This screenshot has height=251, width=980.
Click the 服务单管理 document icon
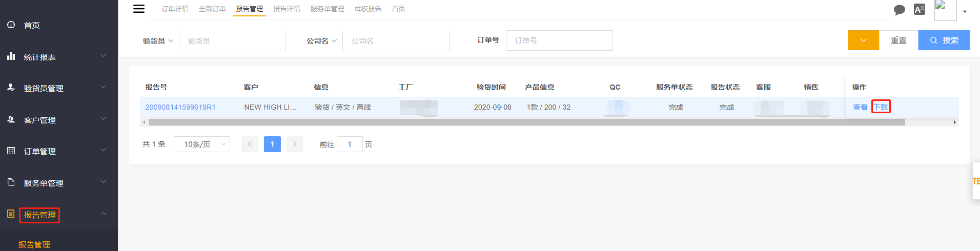11,182
